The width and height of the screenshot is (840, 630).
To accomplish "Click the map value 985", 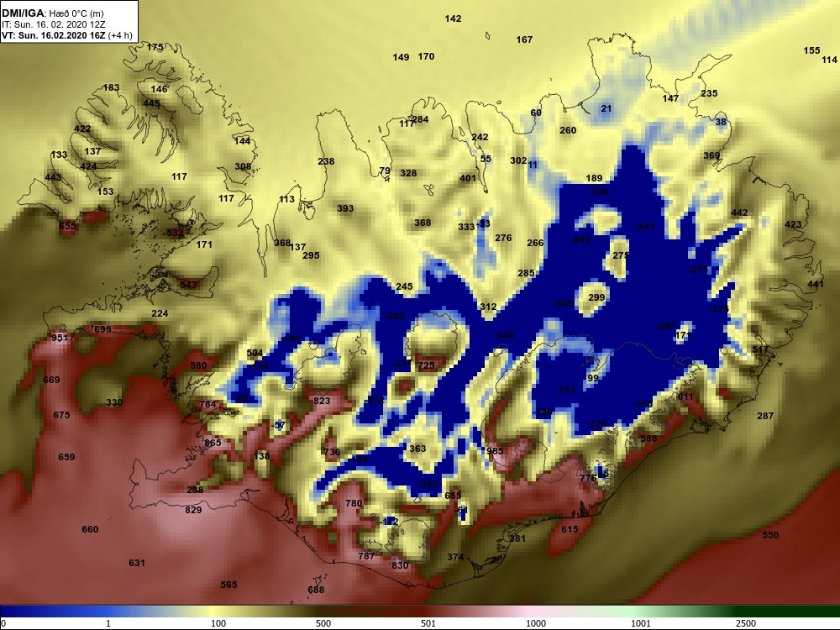I will pyautogui.click(x=495, y=451).
